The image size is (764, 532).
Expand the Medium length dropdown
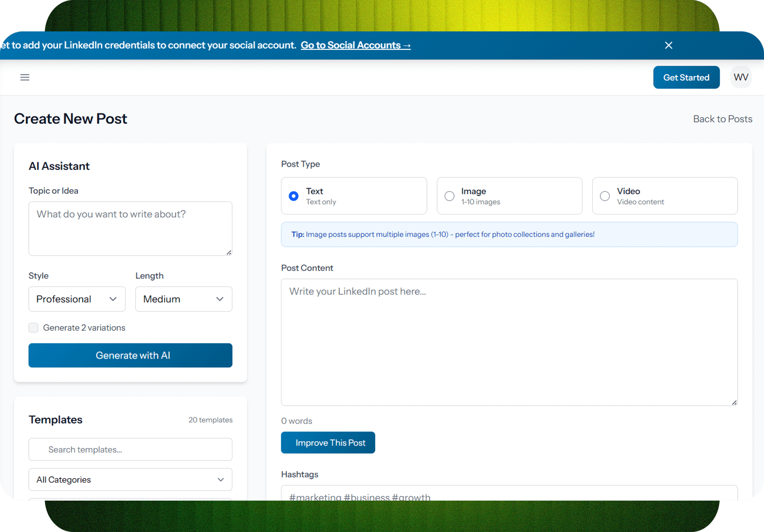pyautogui.click(x=184, y=299)
